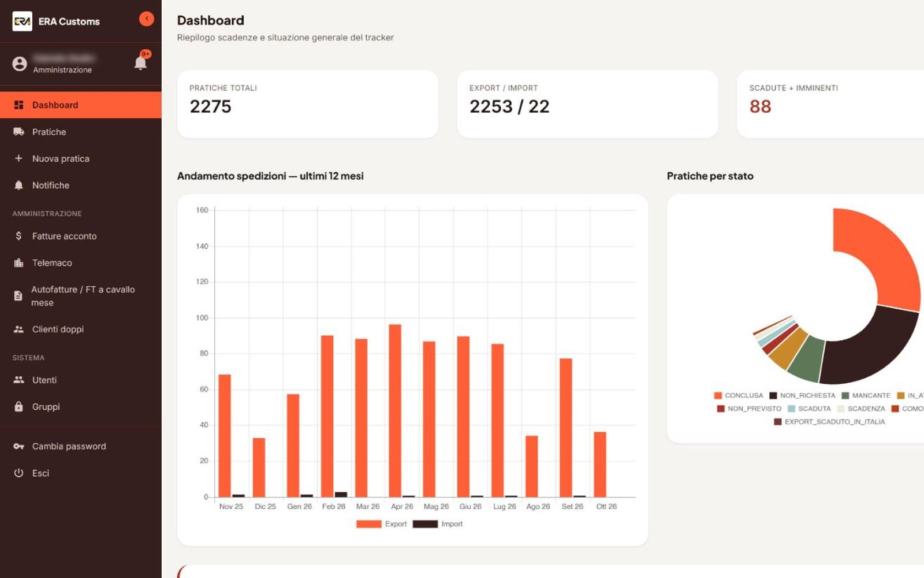Screen dimensions: 924x578
Task: Open the Clienti doppi page
Action: pyautogui.click(x=81, y=329)
